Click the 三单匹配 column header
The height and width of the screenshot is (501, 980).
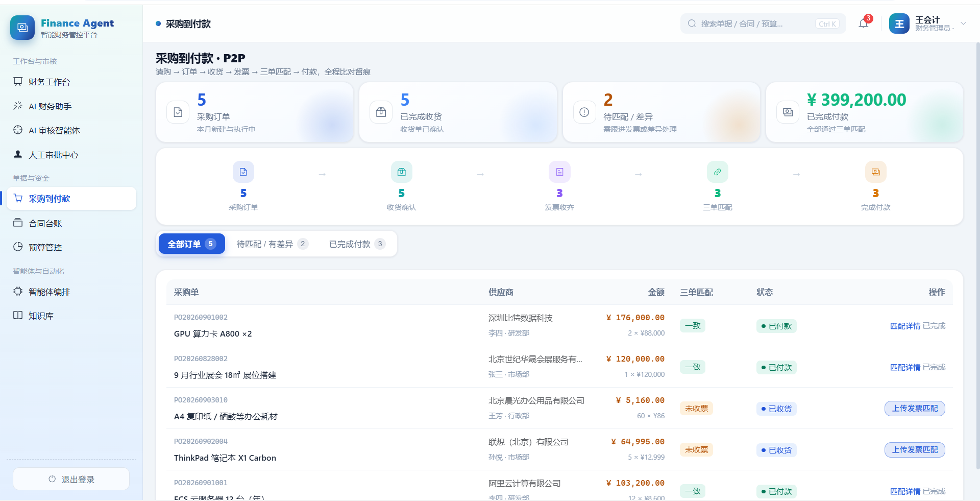[x=696, y=292]
